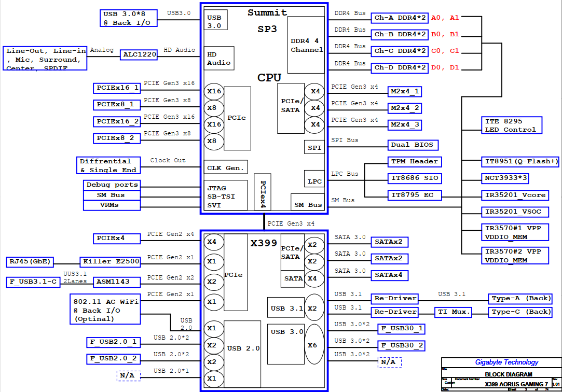Image resolution: width=562 pixels, height=392 pixels.
Task: Select the M2x4_3 slot box
Action: pyautogui.click(x=405, y=125)
